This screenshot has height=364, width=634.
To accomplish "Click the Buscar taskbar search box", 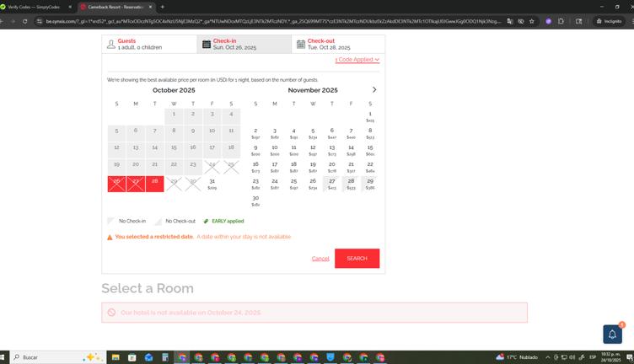I will tap(58, 357).
